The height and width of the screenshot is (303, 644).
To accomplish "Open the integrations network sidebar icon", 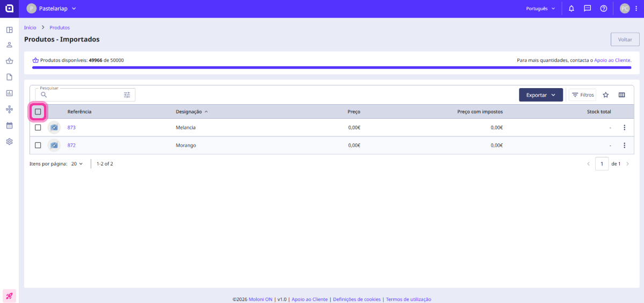I will click(x=9, y=109).
